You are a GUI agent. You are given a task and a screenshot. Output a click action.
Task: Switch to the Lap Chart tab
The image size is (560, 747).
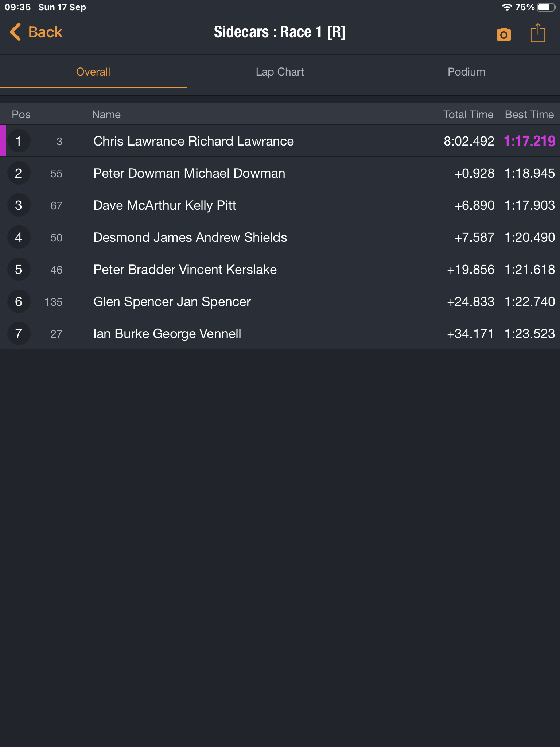(280, 72)
